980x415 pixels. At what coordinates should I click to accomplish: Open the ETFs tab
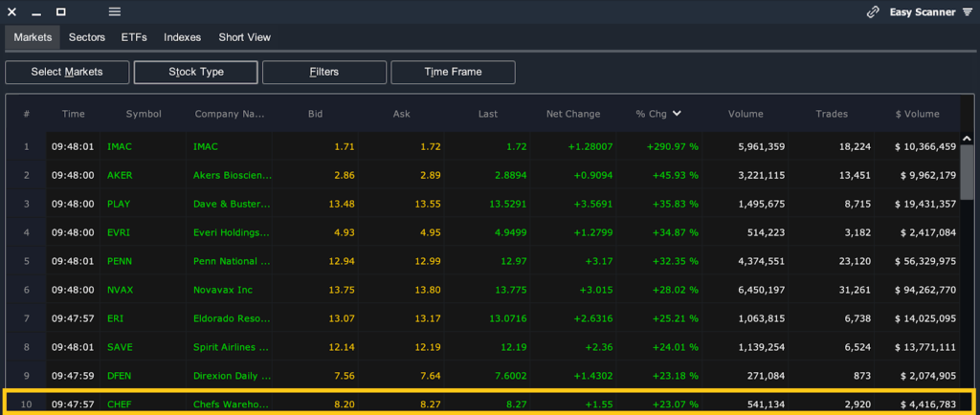134,37
